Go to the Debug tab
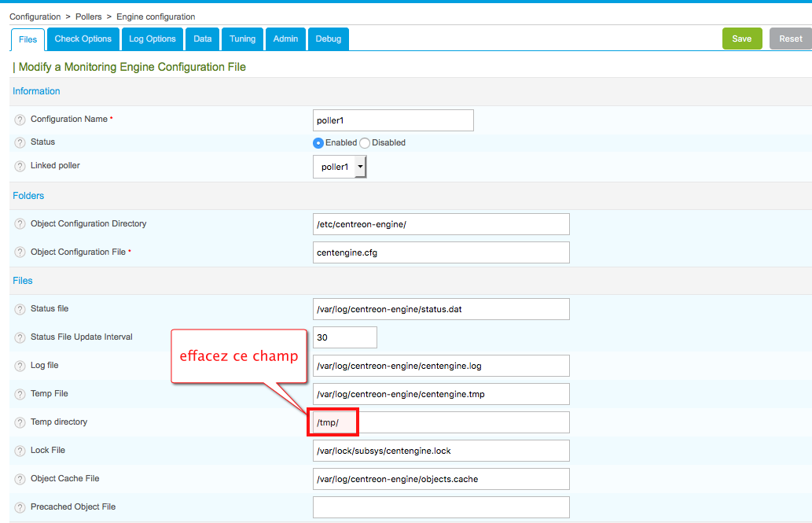Viewport: 812px width, 523px height. point(329,39)
